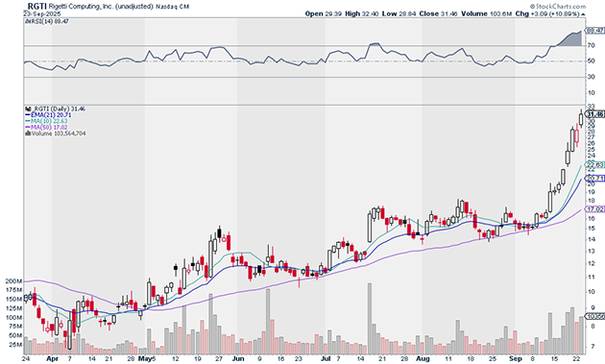
Task: Click the candlestick icon before RGTI (Daily)
Action: coord(27,109)
